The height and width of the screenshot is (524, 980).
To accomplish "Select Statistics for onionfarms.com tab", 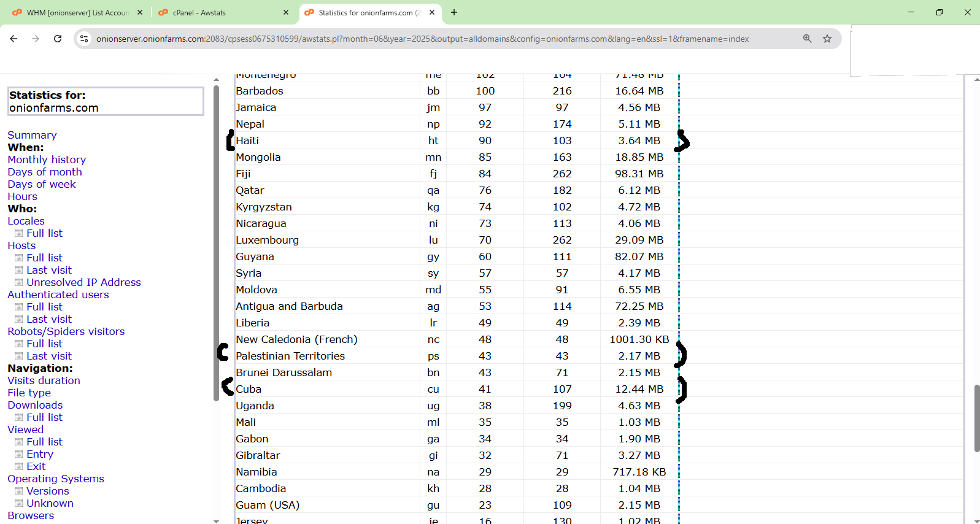I will (369, 12).
